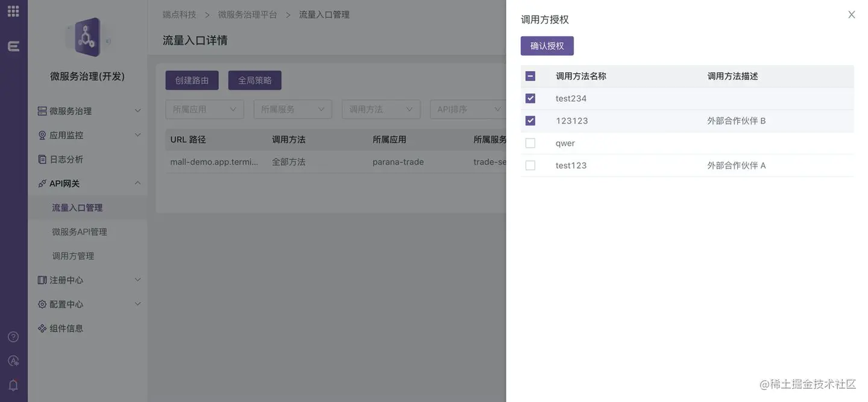Screen dimensions: 868x402
Task: Click the test123 caller name
Action: 571,165
